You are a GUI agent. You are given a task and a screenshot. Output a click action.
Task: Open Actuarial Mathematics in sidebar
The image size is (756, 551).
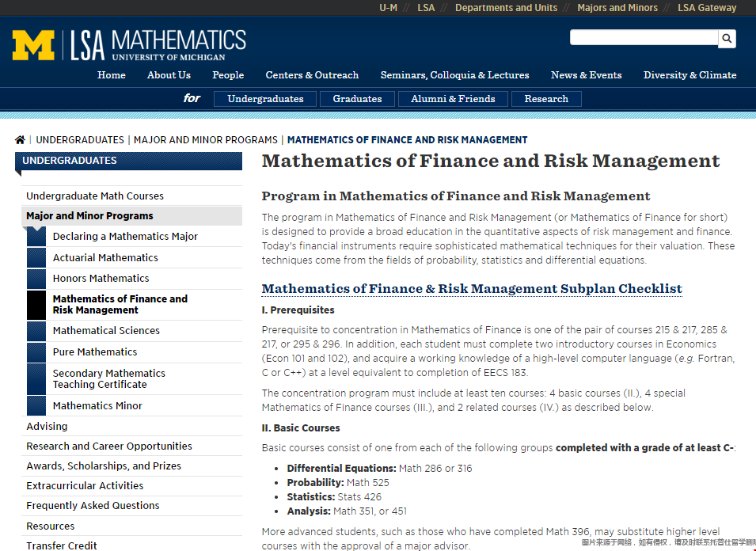[x=135, y=257]
